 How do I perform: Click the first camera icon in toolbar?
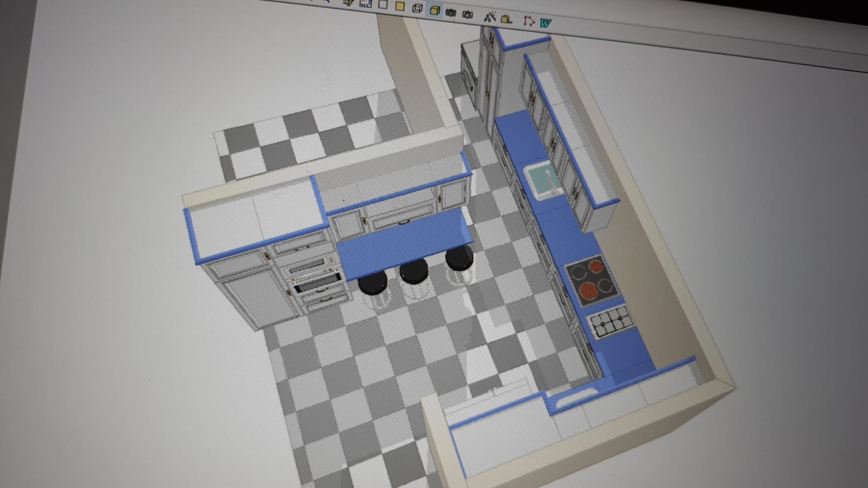click(451, 12)
